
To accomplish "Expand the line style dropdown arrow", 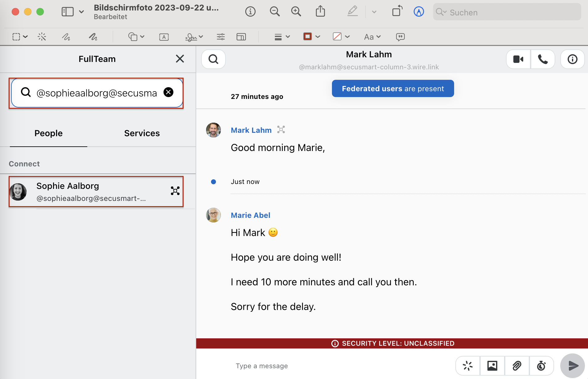I will (288, 37).
